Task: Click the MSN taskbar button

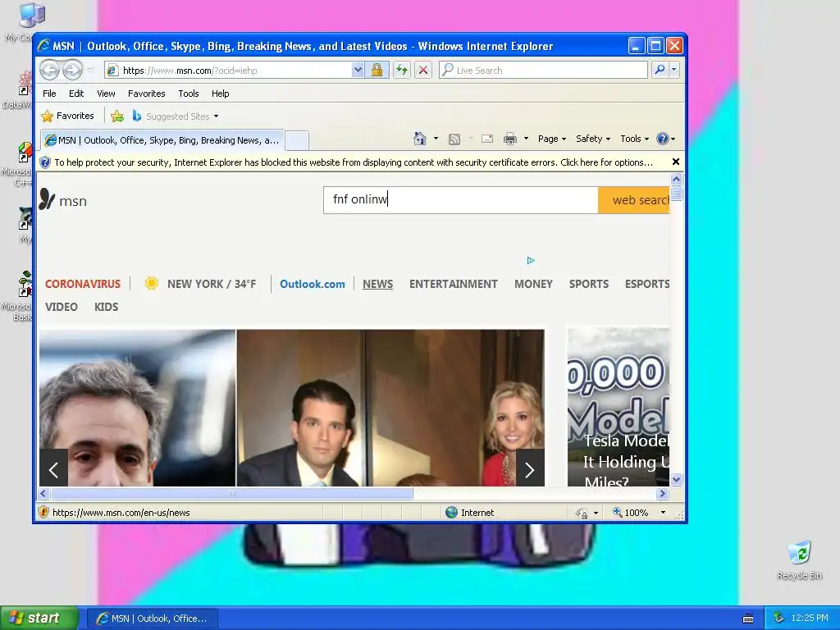Action: pos(152,619)
